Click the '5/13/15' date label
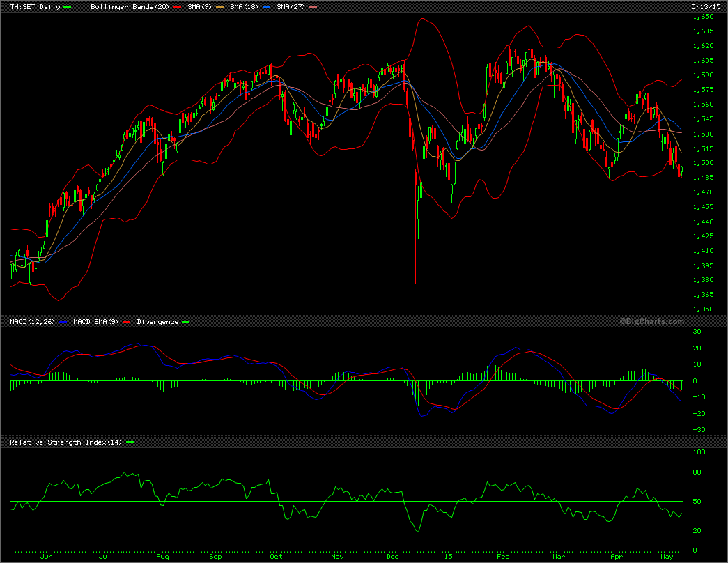Screen dimensions: 728x563 [x=706, y=7]
